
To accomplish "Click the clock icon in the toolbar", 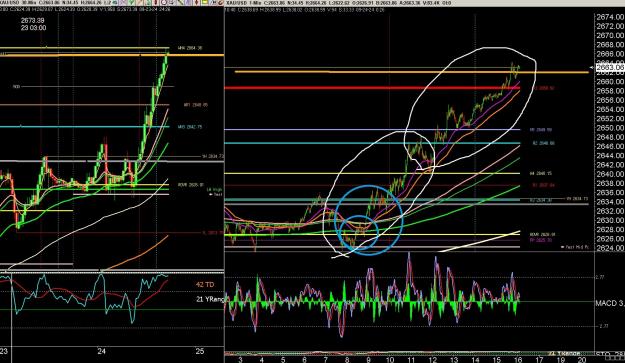I will coord(164,2).
